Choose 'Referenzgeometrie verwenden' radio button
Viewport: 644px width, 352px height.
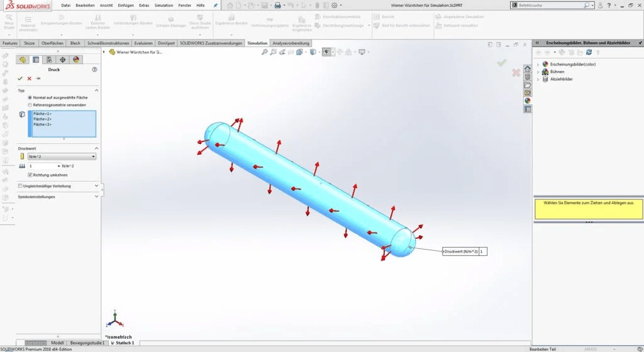click(30, 105)
